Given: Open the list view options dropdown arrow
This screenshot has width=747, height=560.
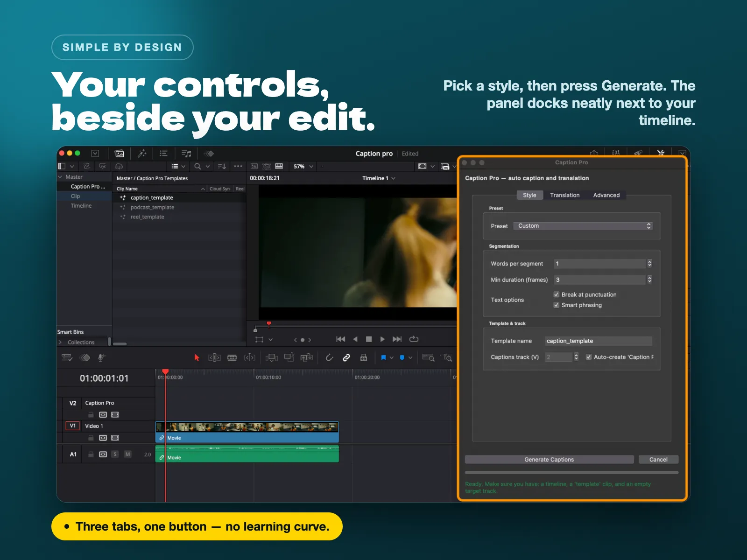Looking at the screenshot, I should tap(183, 166).
